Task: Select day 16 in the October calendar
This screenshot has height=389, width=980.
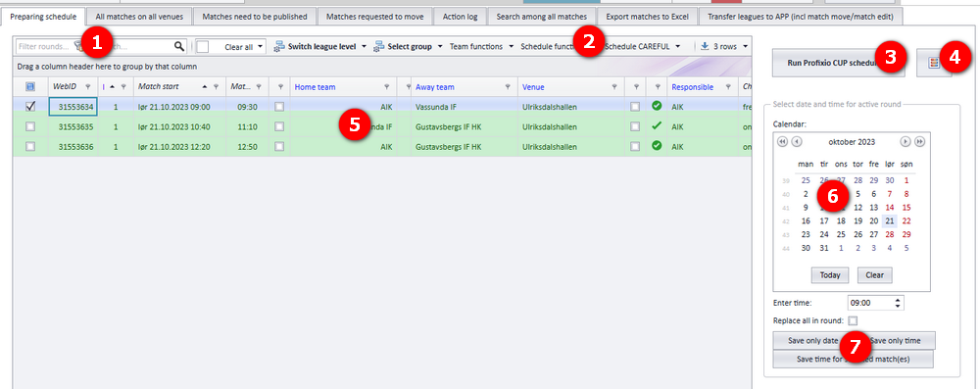Action: point(806,220)
